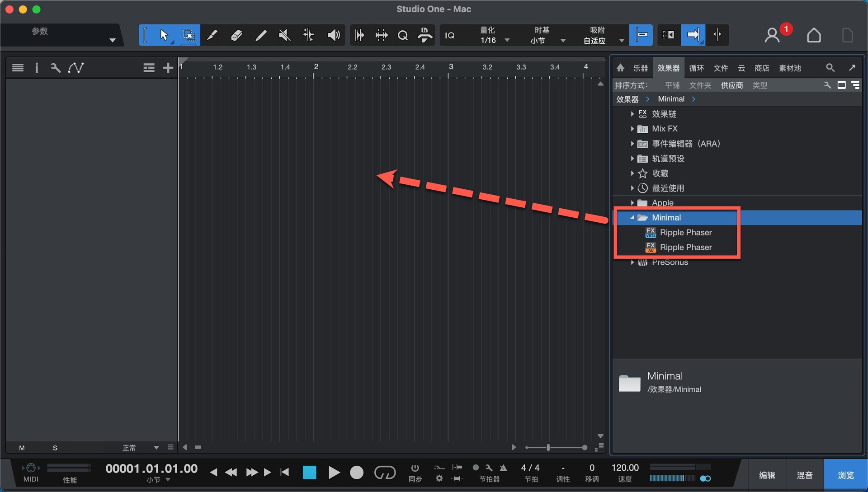Viewport: 868px width, 492px height.
Task: Search the browser with magnifier icon
Action: (830, 68)
